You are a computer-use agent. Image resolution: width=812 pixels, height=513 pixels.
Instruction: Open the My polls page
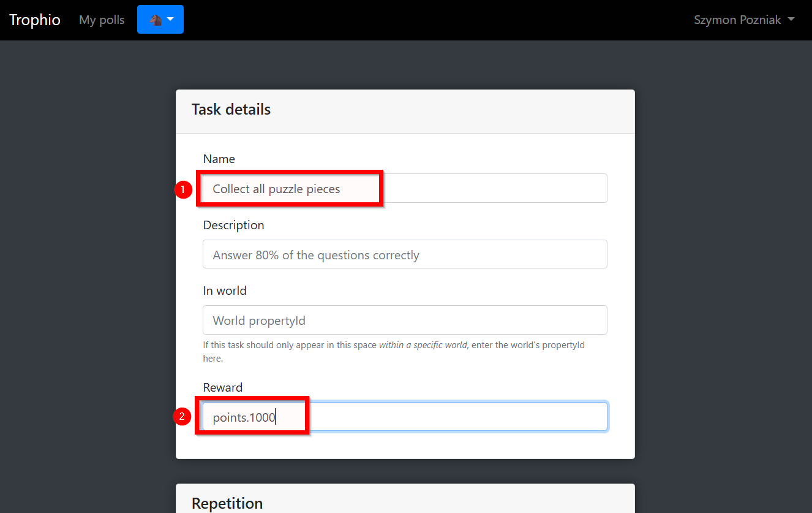102,20
